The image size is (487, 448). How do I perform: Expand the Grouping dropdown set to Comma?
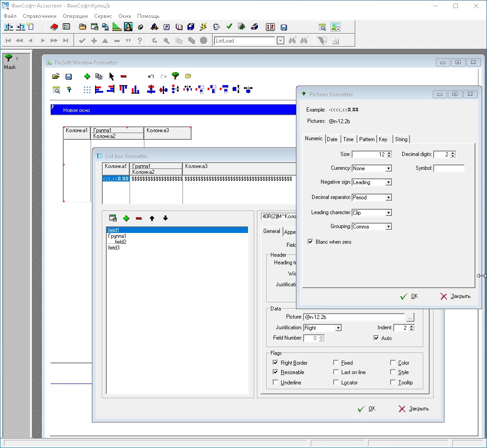point(388,227)
